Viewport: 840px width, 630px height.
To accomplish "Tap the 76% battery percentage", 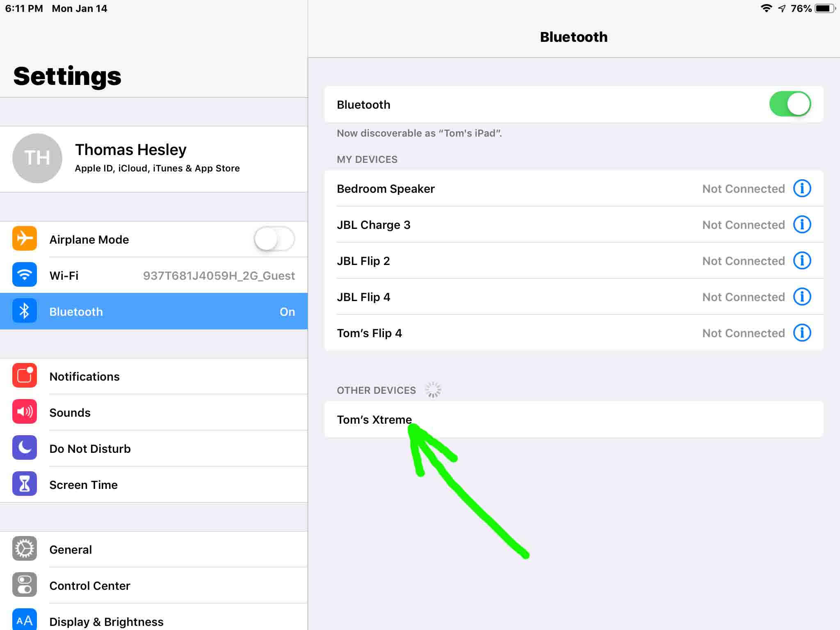I will click(801, 9).
